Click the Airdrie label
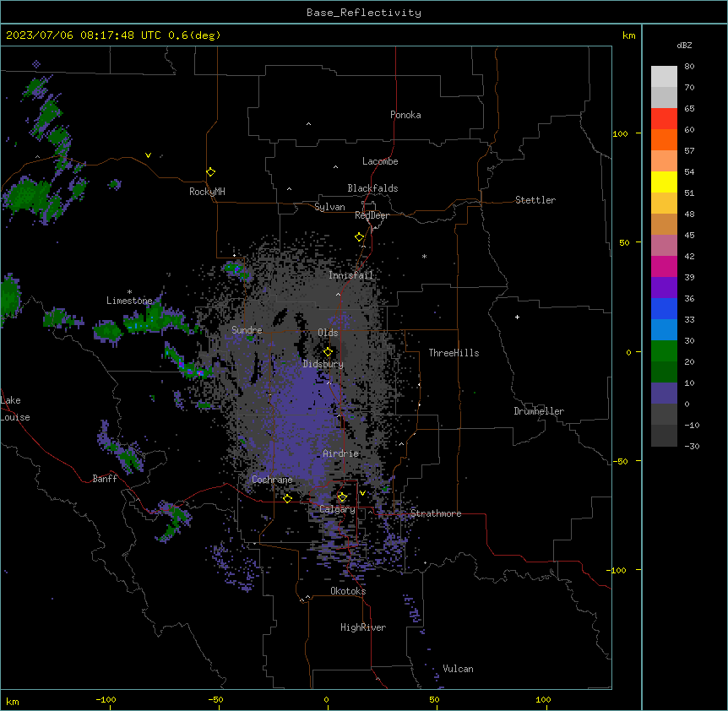Image resolution: width=728 pixels, height=711 pixels. 341,453
